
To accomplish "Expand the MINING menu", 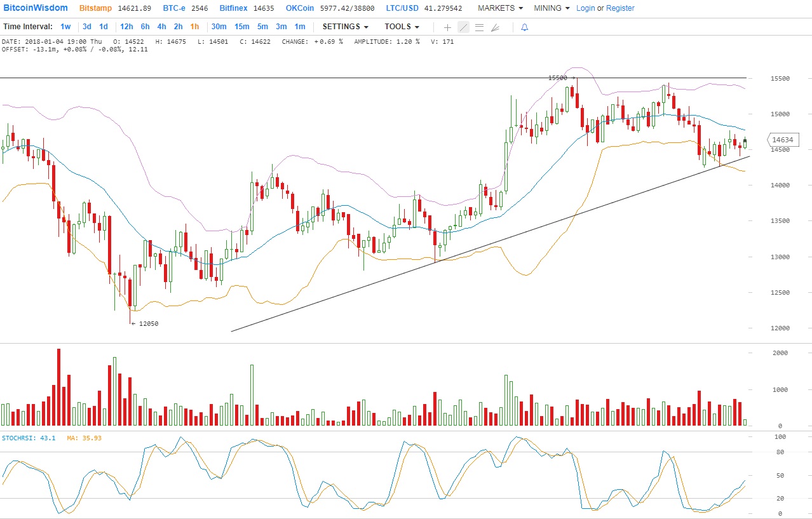I will coord(551,8).
